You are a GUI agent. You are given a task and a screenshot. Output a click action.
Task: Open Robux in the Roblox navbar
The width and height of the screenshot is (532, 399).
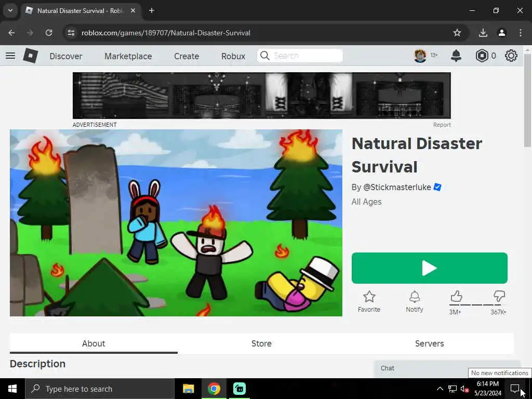[x=233, y=56]
